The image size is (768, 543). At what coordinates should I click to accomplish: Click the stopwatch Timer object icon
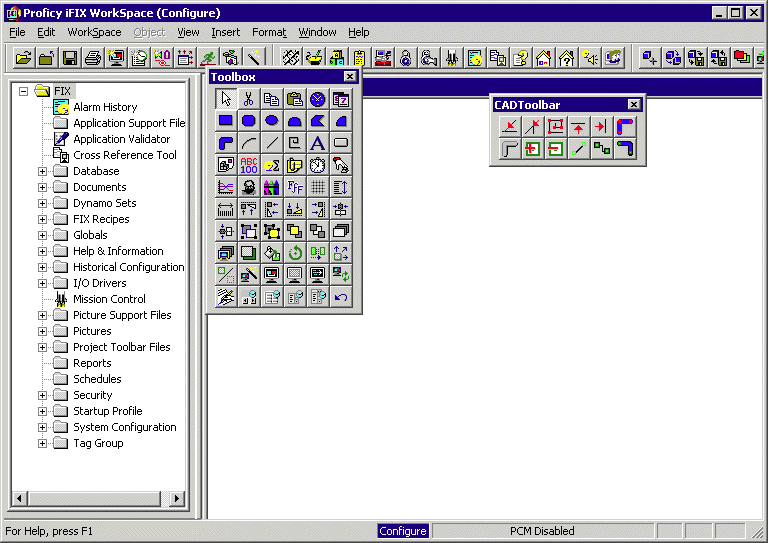pos(318,165)
